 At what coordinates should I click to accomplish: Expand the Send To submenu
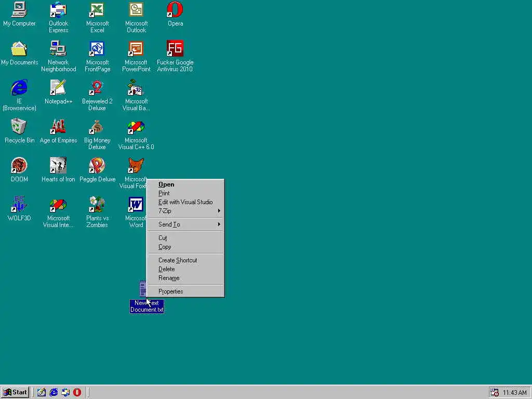[185, 224]
